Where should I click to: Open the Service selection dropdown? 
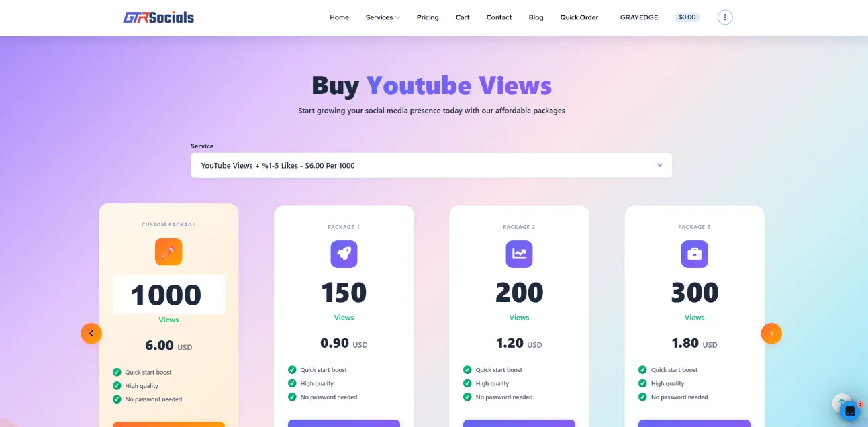(x=431, y=165)
